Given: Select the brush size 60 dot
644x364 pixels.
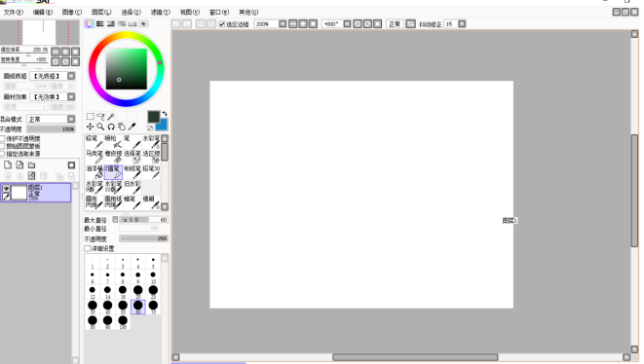Looking at the screenshot, I should (138, 307).
